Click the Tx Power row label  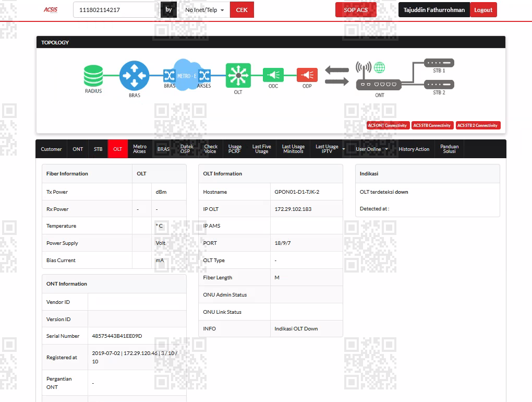point(57,192)
